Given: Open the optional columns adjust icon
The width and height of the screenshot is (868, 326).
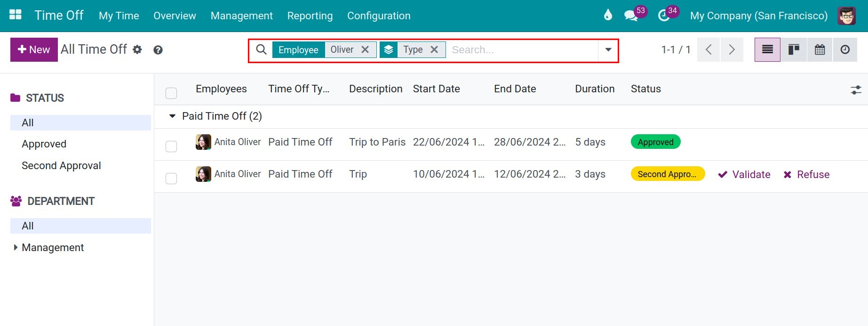Looking at the screenshot, I should pos(856,90).
